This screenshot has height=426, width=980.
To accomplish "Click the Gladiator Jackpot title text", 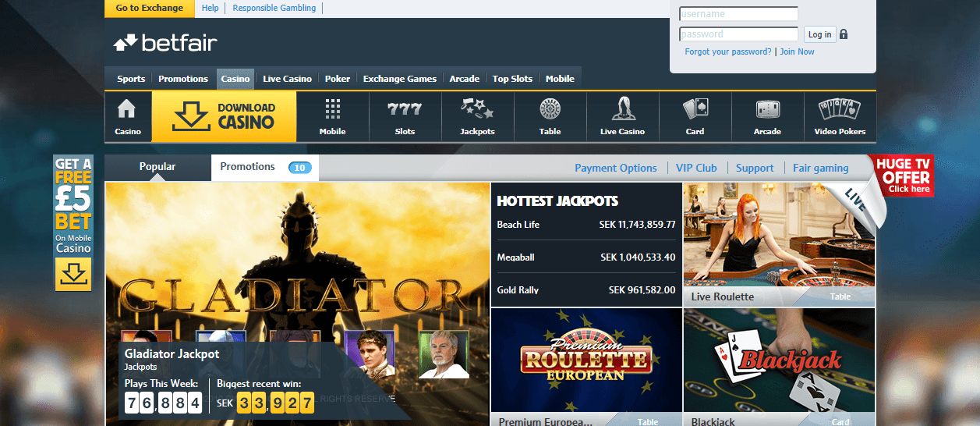I will coord(172,354).
